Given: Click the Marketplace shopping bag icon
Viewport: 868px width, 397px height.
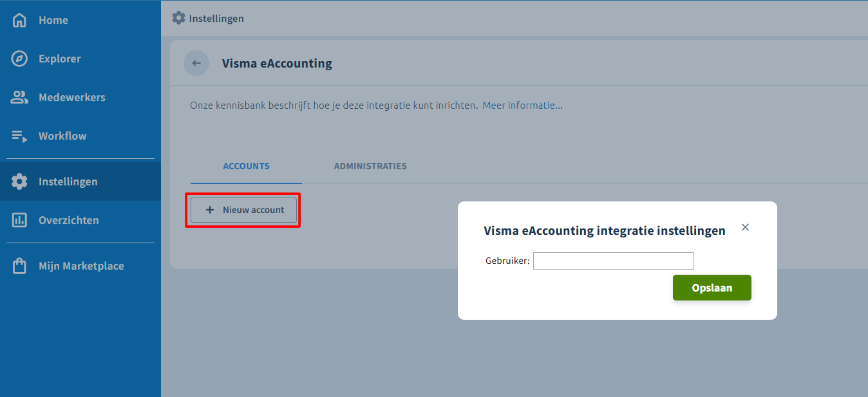Looking at the screenshot, I should (x=19, y=266).
